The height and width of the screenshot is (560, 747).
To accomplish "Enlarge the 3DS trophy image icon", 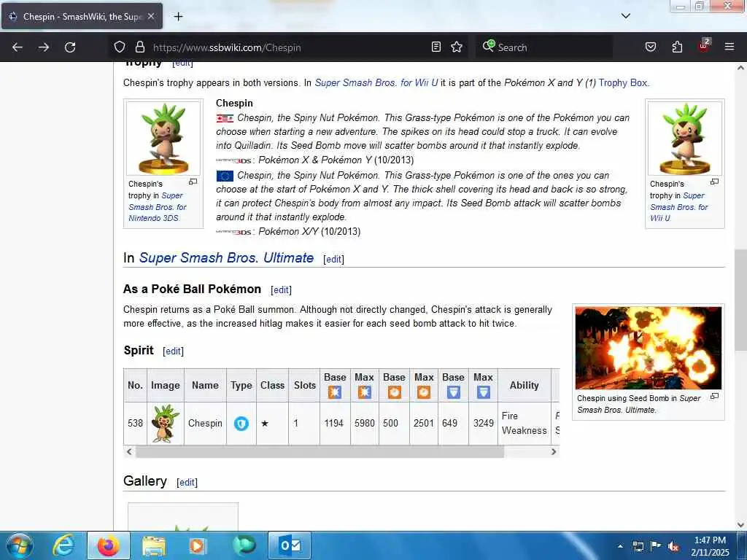I will coord(193,182).
